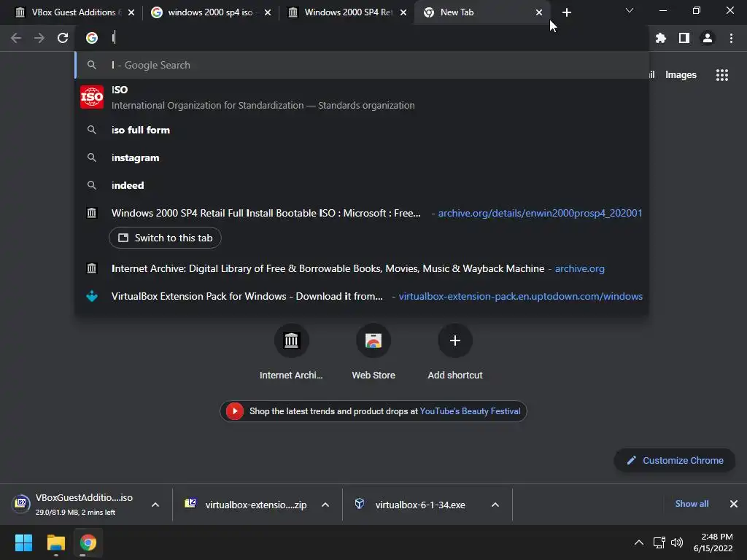
Task: Click Customize Chrome button
Action: (675, 461)
